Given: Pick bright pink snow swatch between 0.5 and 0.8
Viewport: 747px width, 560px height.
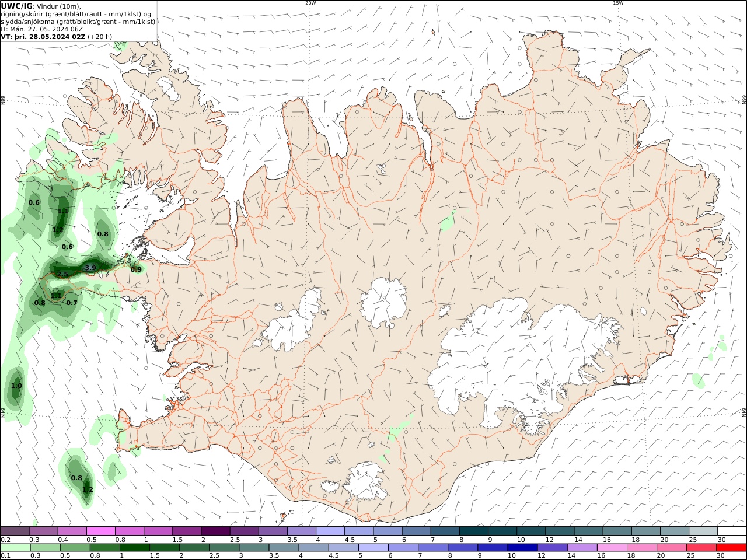Looking at the screenshot, I should tap(101, 531).
